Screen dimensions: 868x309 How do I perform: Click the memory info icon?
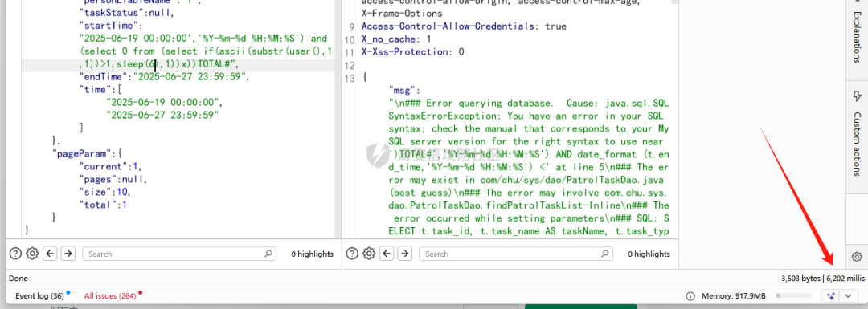pyautogui.click(x=690, y=295)
